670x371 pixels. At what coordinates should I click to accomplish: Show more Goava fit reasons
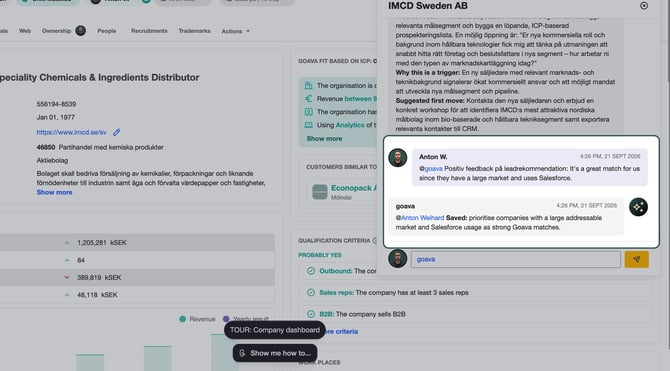tap(324, 139)
